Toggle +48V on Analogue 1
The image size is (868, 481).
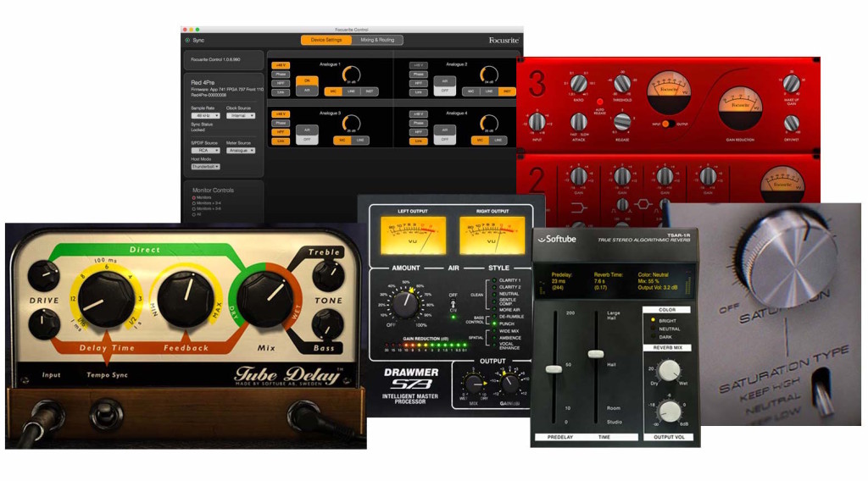pos(281,65)
